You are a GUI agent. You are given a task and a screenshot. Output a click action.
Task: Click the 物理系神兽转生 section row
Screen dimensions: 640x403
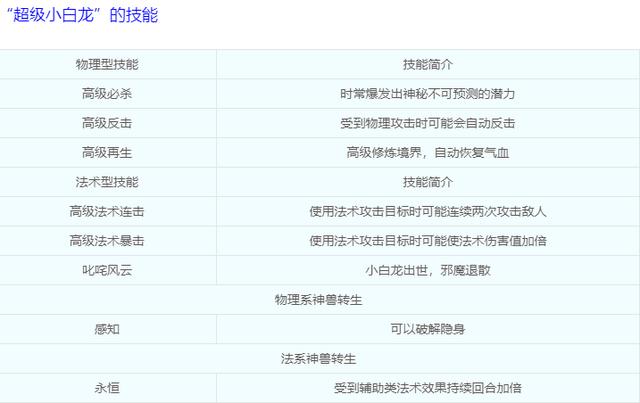[320, 300]
